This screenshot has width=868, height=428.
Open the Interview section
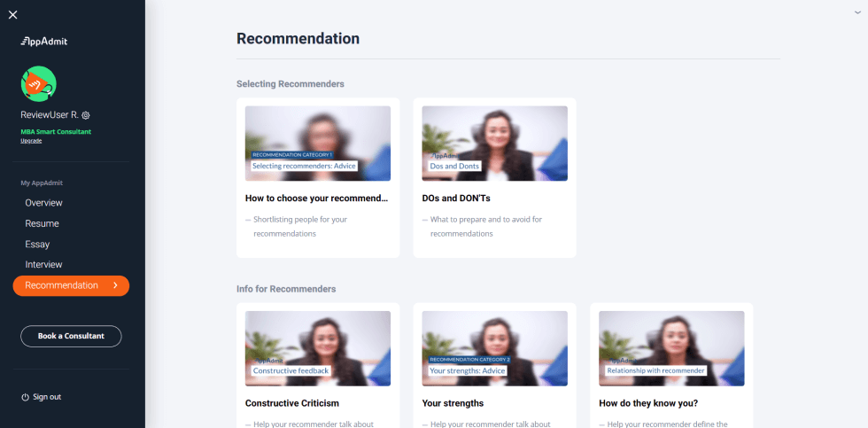[43, 265]
